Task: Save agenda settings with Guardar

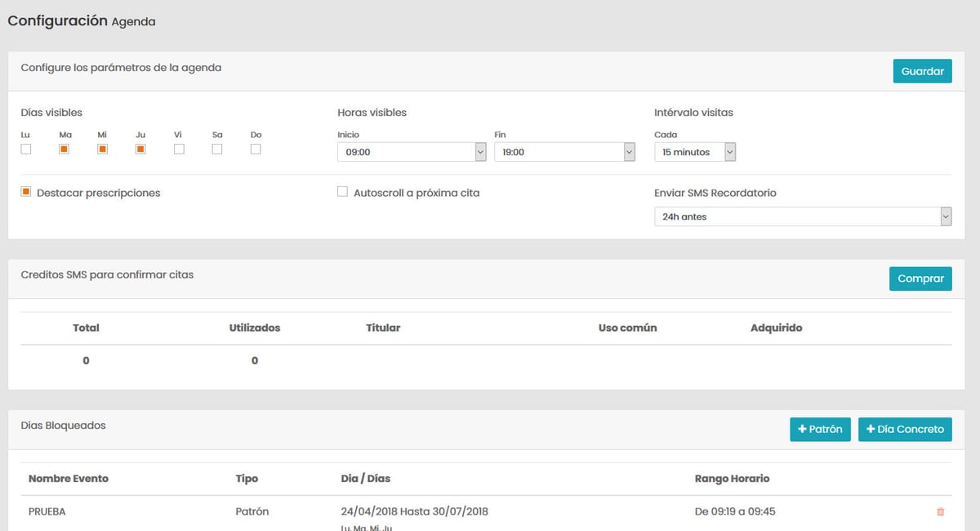Action: [922, 71]
